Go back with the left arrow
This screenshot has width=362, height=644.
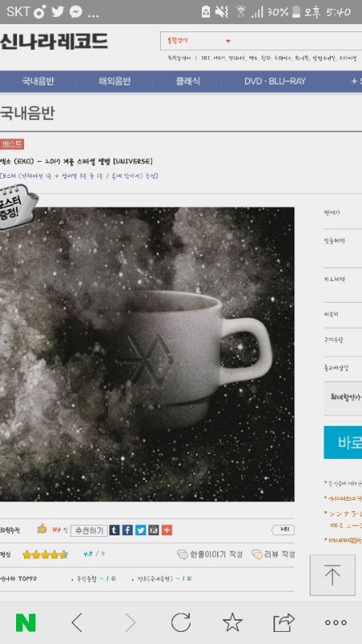[77, 622]
